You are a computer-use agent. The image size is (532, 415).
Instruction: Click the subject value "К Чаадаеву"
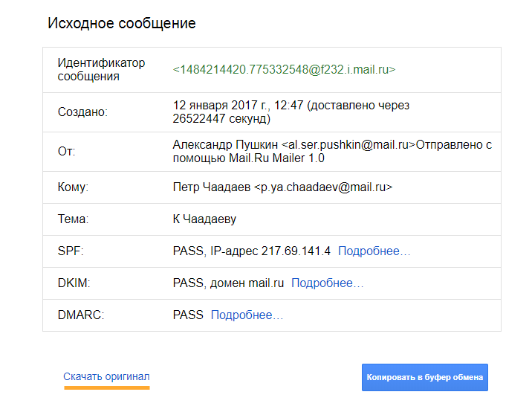(204, 219)
